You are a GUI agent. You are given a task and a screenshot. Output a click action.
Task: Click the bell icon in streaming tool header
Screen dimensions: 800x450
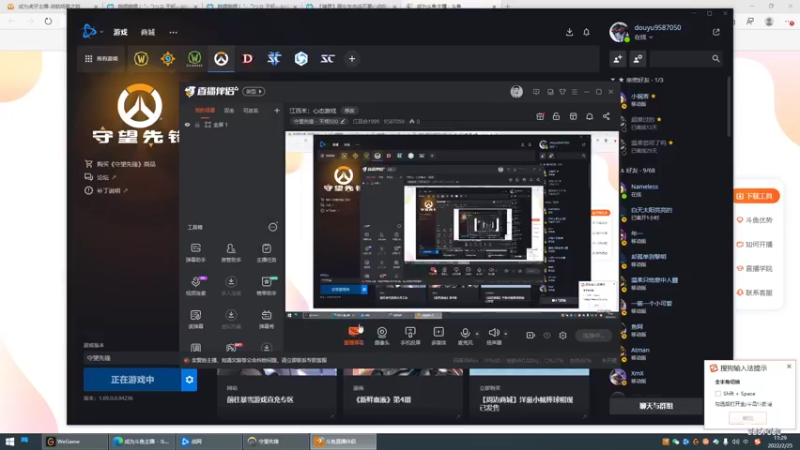(589, 116)
